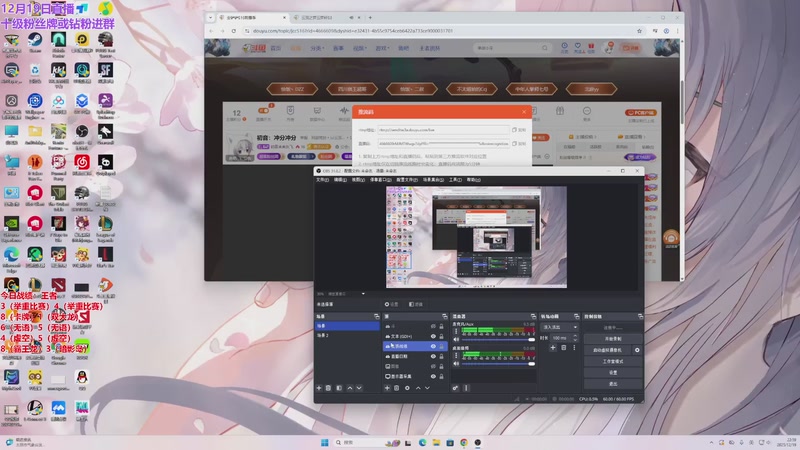Open 编辑(E) menu in OBS
The height and width of the screenshot is (450, 800).
pos(340,180)
